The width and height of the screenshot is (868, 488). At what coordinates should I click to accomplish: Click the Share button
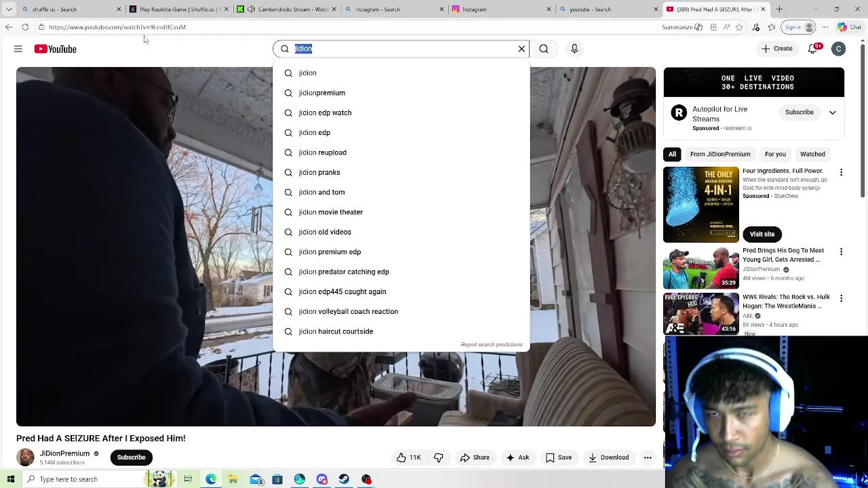point(475,457)
